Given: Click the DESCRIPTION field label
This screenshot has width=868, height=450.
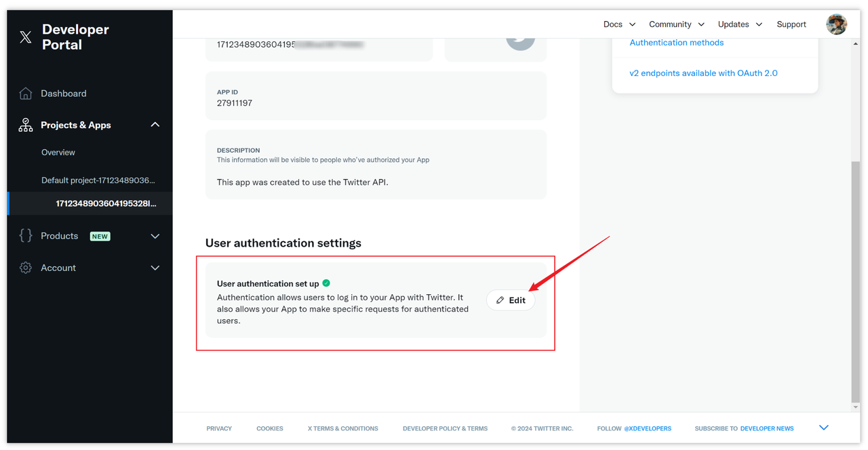Looking at the screenshot, I should tap(238, 150).
